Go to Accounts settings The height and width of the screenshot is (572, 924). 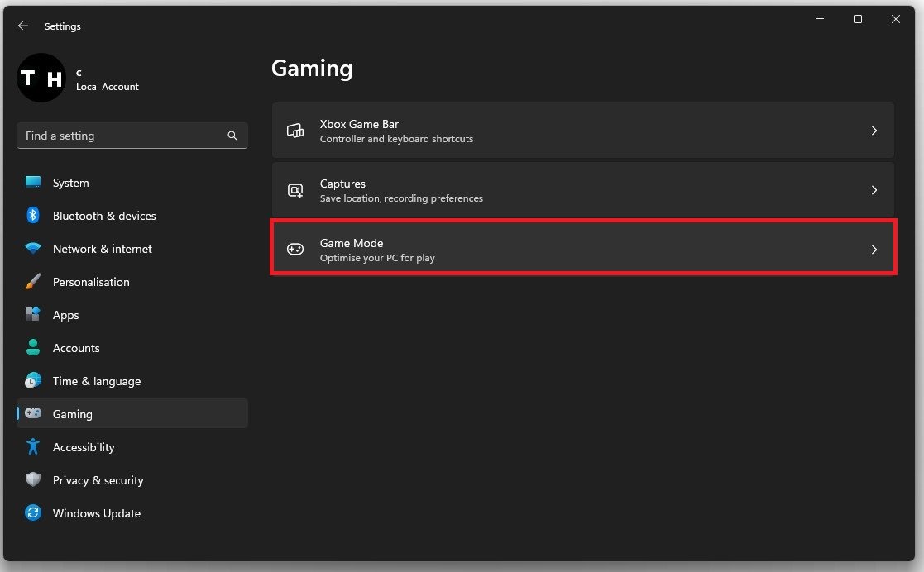pos(76,348)
